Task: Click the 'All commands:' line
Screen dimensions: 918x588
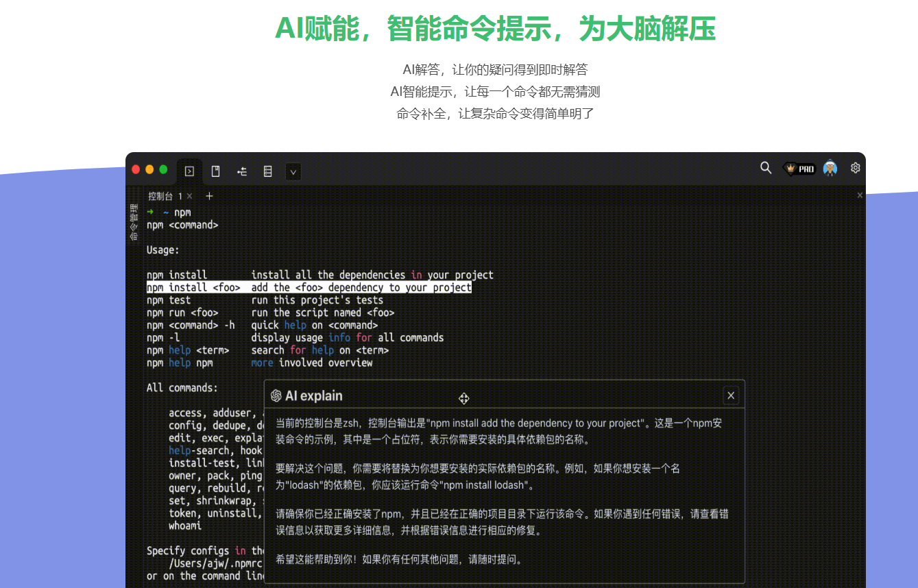Action: (182, 388)
